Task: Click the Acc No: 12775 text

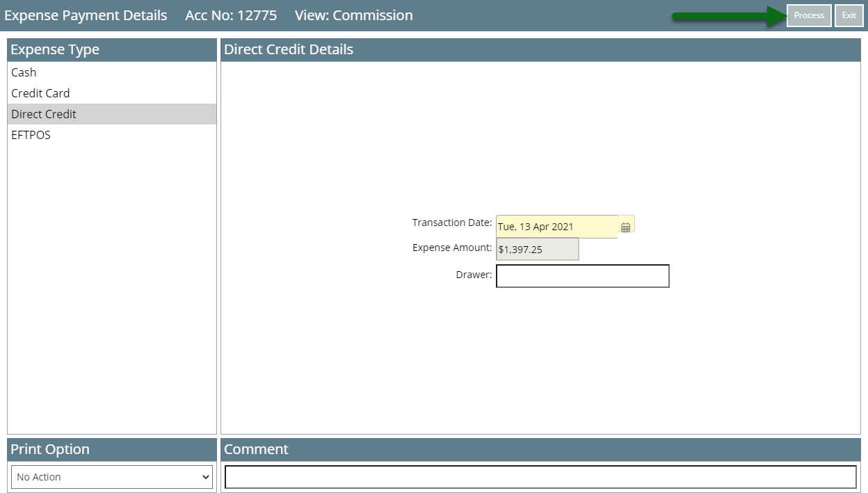Action: pyautogui.click(x=231, y=15)
